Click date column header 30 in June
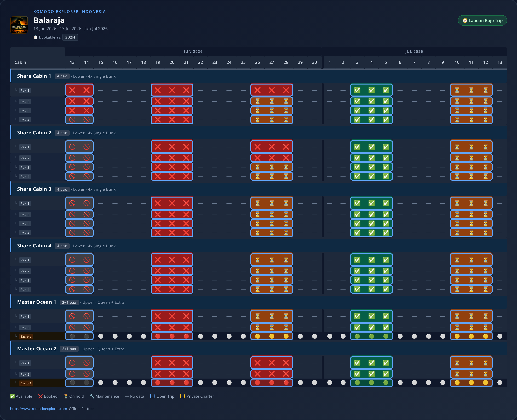517x420 pixels. [314, 62]
